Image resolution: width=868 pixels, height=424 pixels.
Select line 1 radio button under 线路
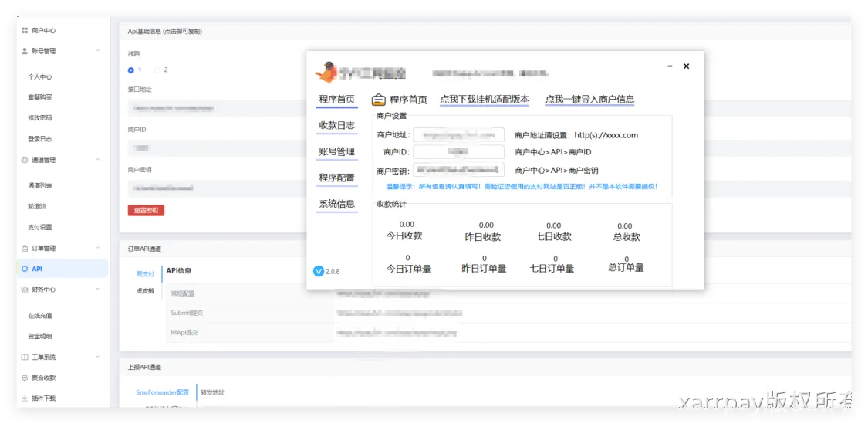pos(131,70)
